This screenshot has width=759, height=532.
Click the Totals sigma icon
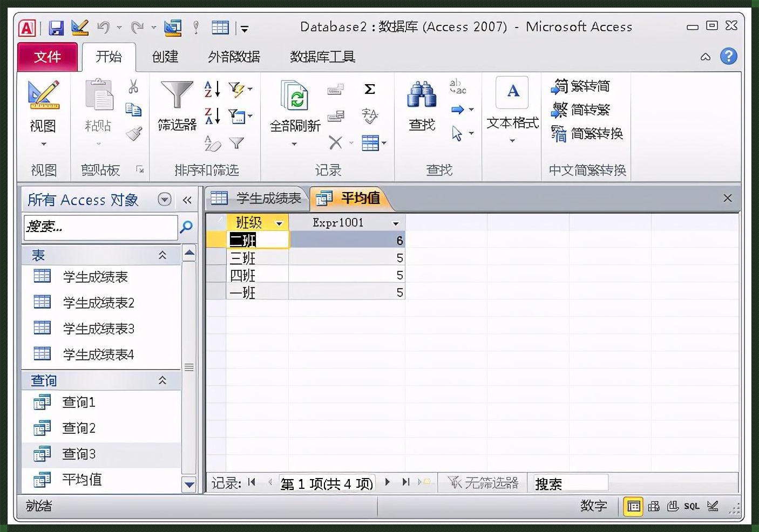point(370,89)
